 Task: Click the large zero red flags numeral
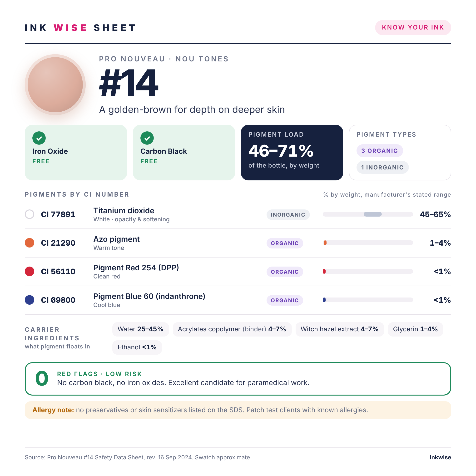pyautogui.click(x=42, y=378)
